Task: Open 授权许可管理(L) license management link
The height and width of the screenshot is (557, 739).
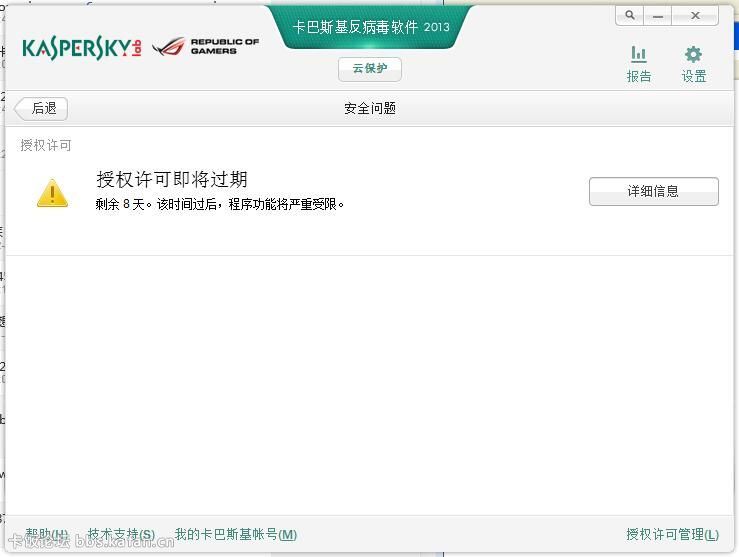Action: pos(673,534)
